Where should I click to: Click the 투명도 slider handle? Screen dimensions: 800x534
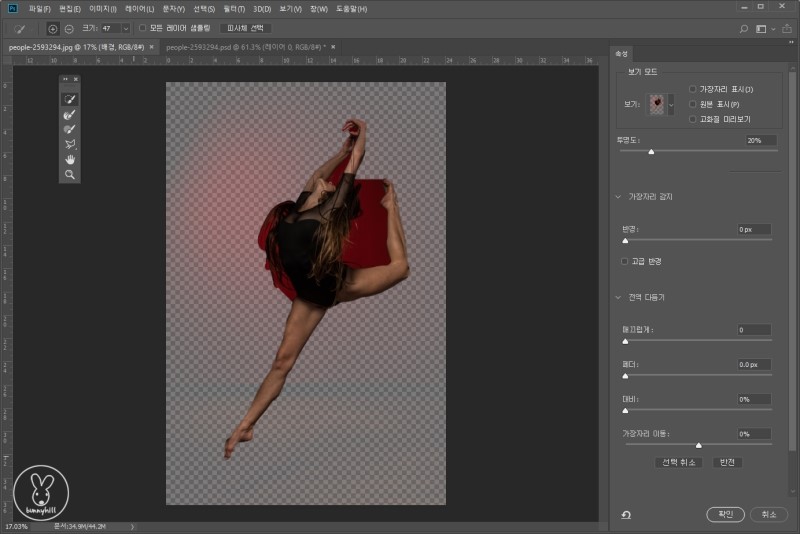(651, 152)
